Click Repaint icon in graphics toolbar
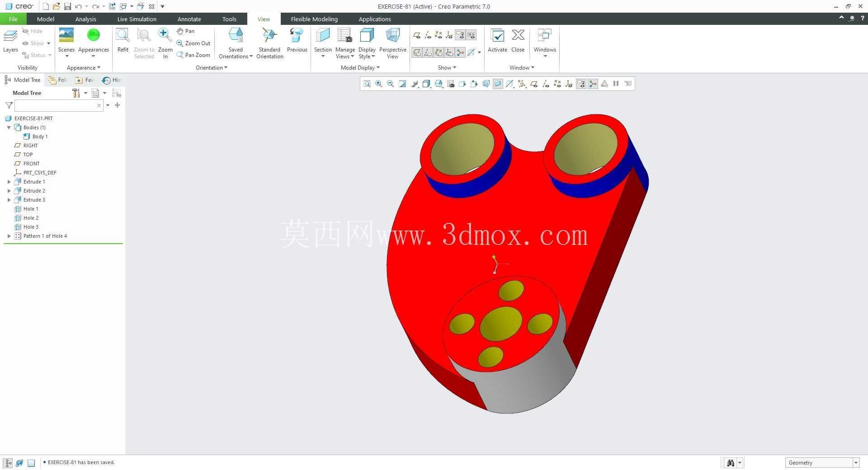Viewport: 868px width, 470px height. (x=402, y=84)
